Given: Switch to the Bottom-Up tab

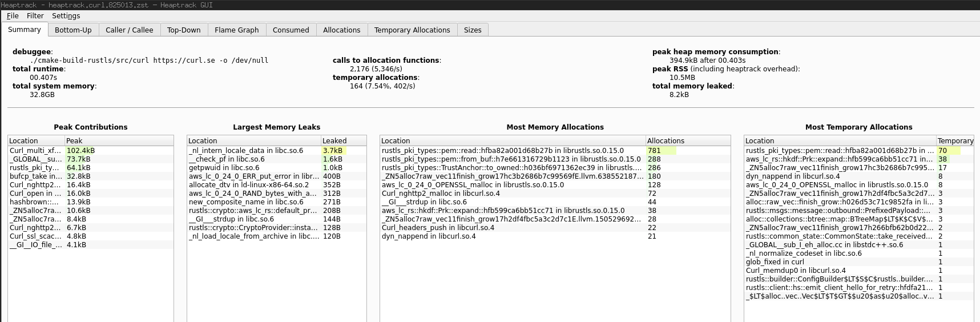Looking at the screenshot, I should (73, 30).
